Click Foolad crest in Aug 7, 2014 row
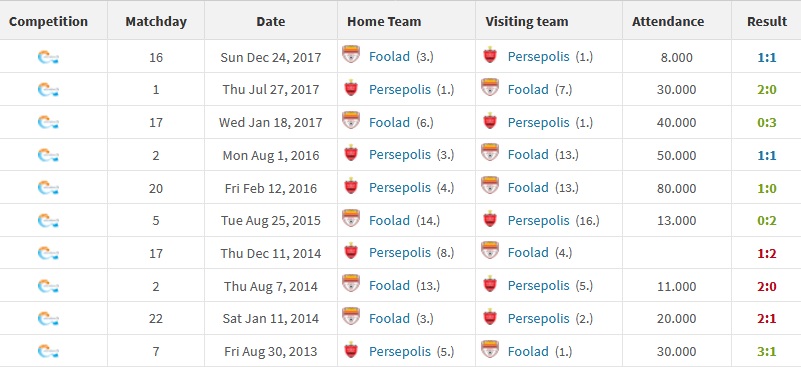This screenshot has height=367, width=801. (351, 284)
